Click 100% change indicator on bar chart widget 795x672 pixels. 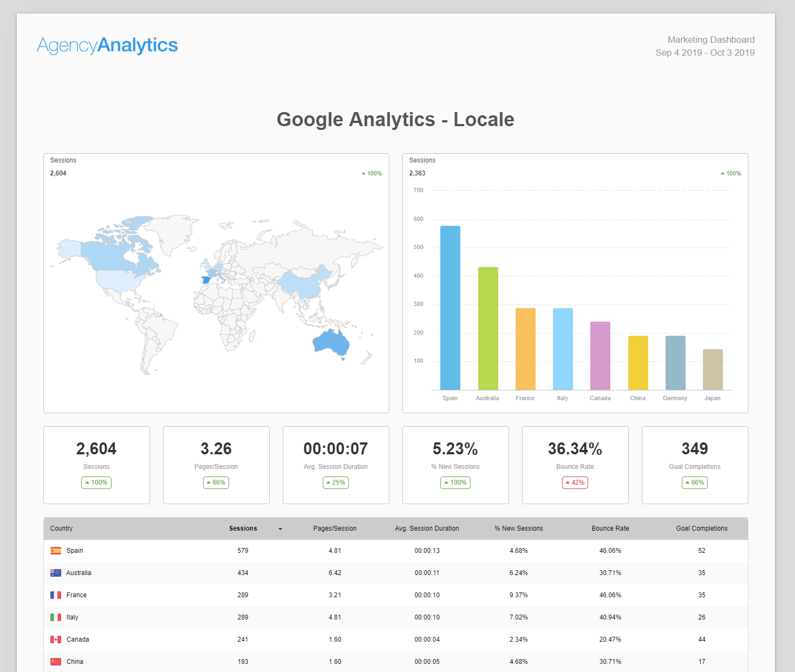pyautogui.click(x=731, y=174)
